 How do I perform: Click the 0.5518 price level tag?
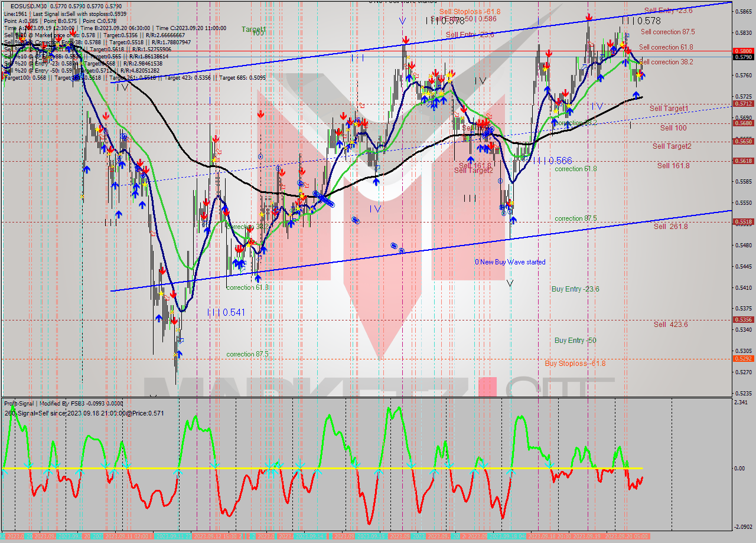click(742, 222)
